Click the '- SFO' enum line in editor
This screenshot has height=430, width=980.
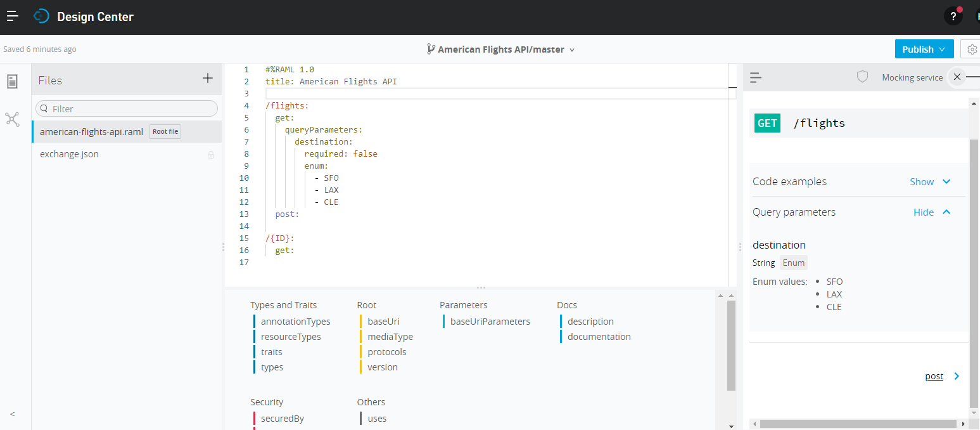tap(327, 178)
